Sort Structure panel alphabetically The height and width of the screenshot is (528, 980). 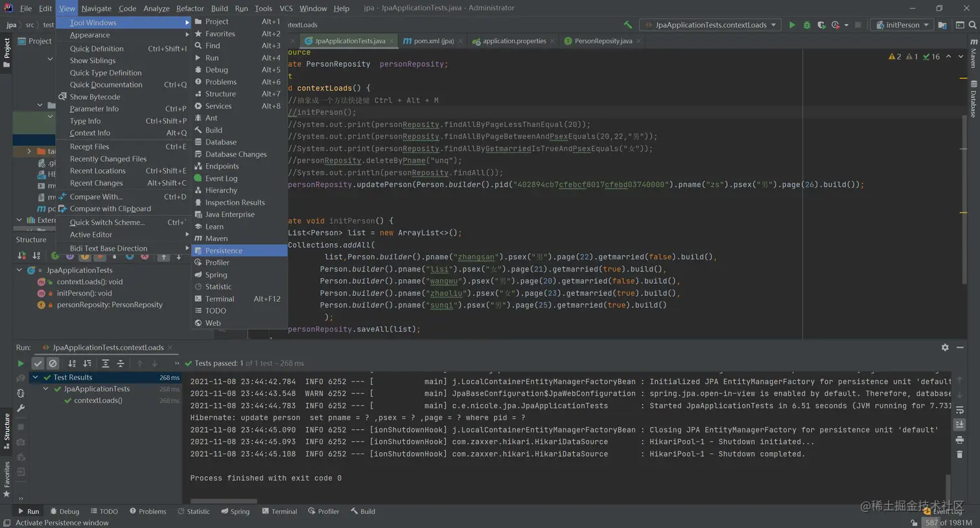(36, 256)
